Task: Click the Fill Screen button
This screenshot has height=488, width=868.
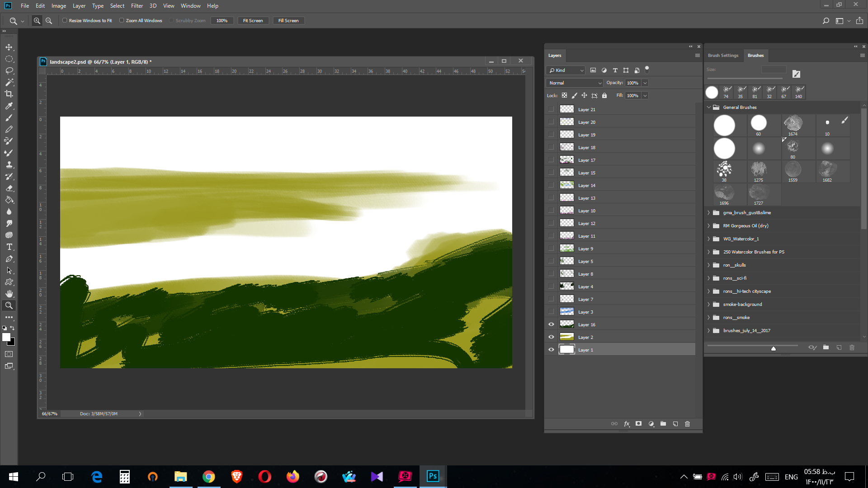Action: [x=288, y=21]
